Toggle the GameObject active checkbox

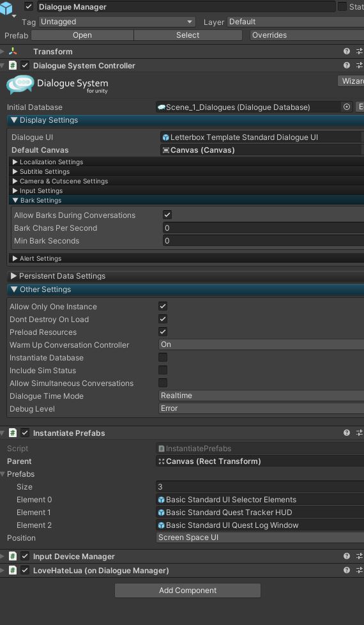click(29, 7)
